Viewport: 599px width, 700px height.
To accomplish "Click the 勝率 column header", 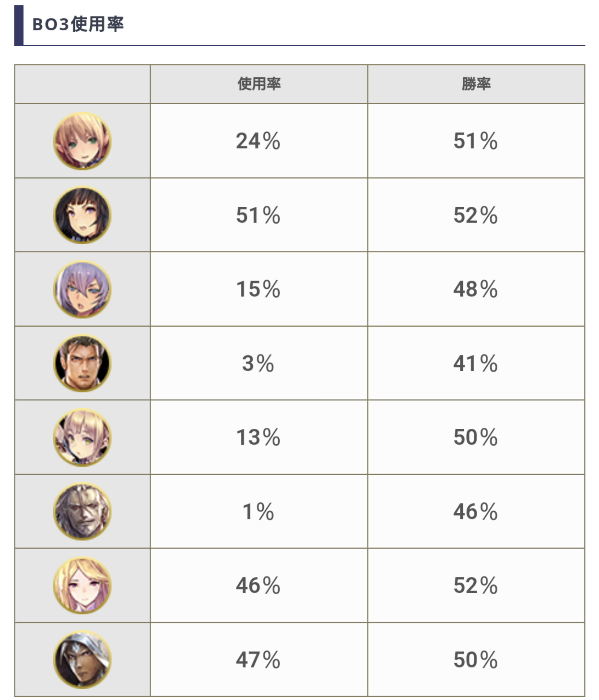I will pos(476,84).
